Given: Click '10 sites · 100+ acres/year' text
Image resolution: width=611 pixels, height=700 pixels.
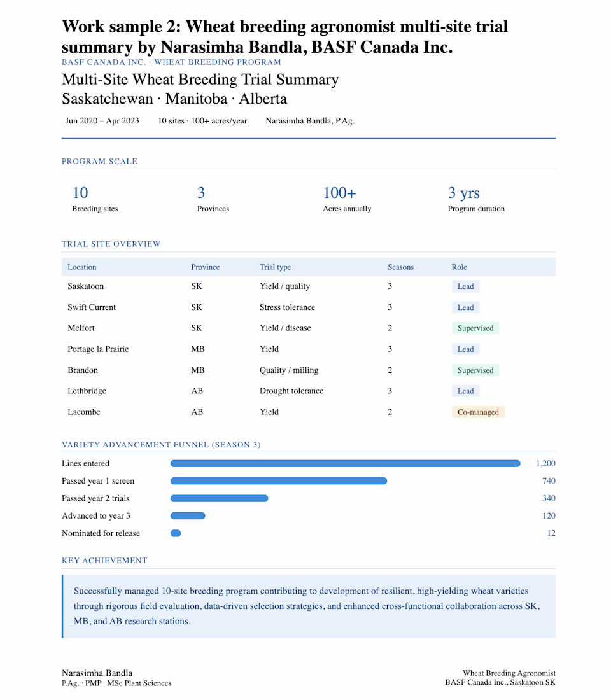Looking at the screenshot, I should pyautogui.click(x=202, y=120).
